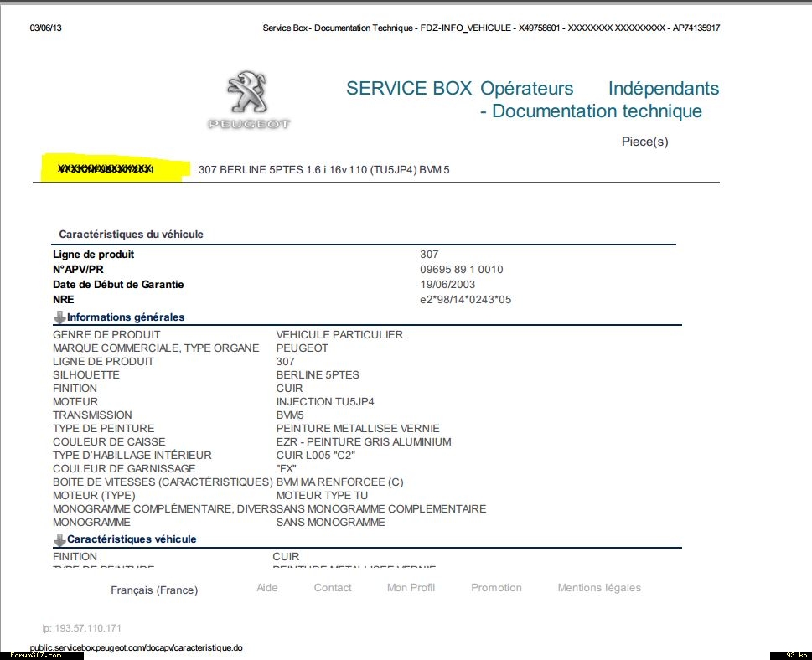
Task: Select EZR - PEINTURE GRIS ALUMINIUM value
Action: pyautogui.click(x=364, y=442)
